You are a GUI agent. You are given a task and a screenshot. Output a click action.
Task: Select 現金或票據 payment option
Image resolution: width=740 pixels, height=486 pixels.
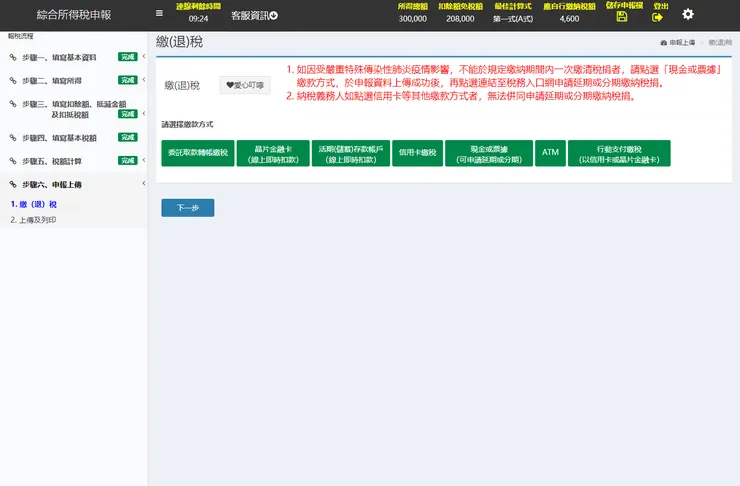pos(489,153)
